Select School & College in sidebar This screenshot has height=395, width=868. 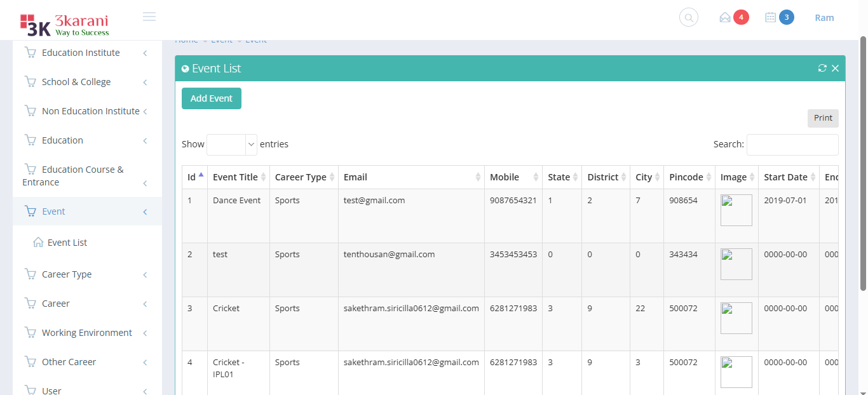[x=76, y=82]
